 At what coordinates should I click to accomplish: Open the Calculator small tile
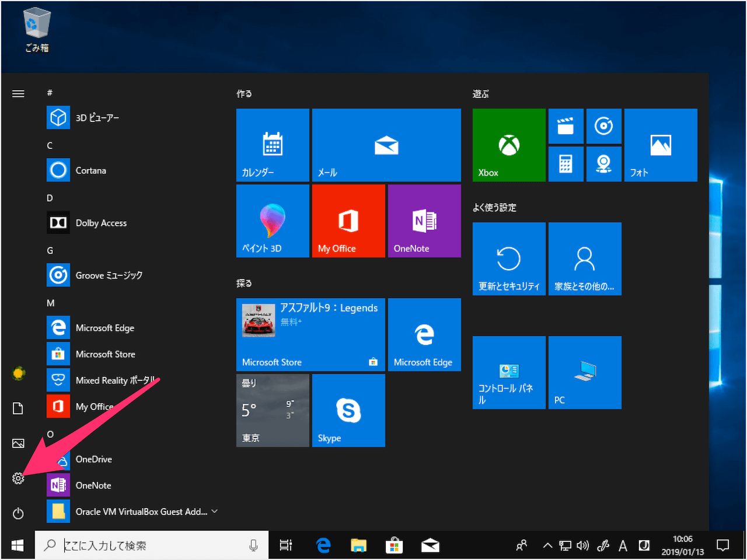(x=566, y=164)
